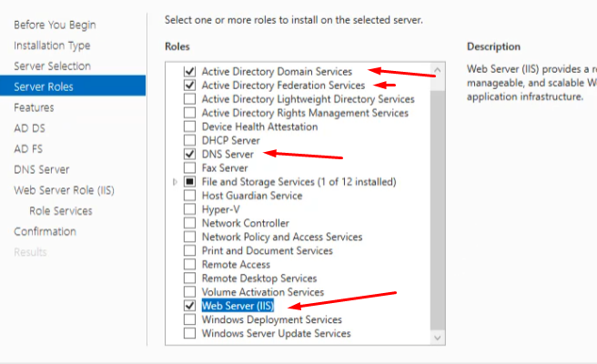Image resolution: width=597 pixels, height=364 pixels.
Task: Select the Server Roles step
Action: (x=73, y=86)
